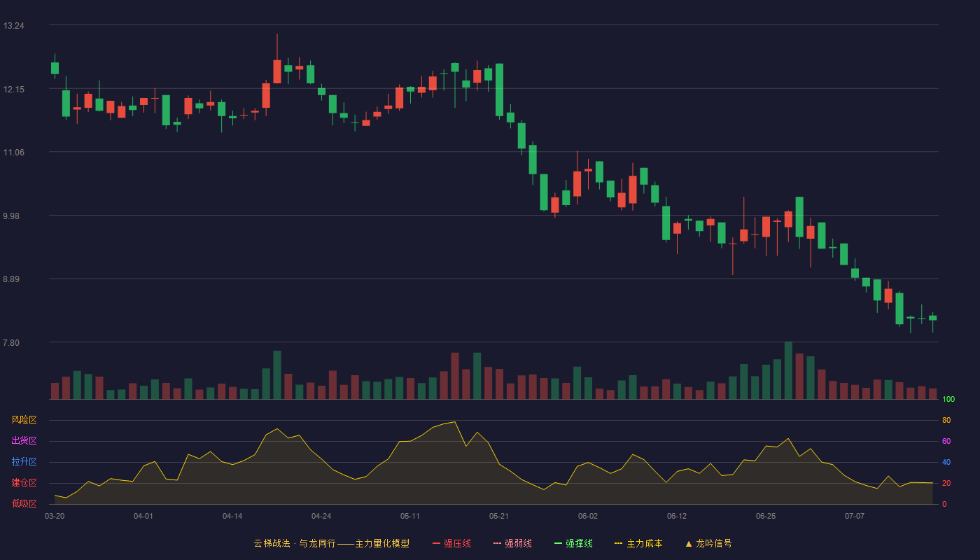Select the tallest volume bar in the chart

coord(788,370)
